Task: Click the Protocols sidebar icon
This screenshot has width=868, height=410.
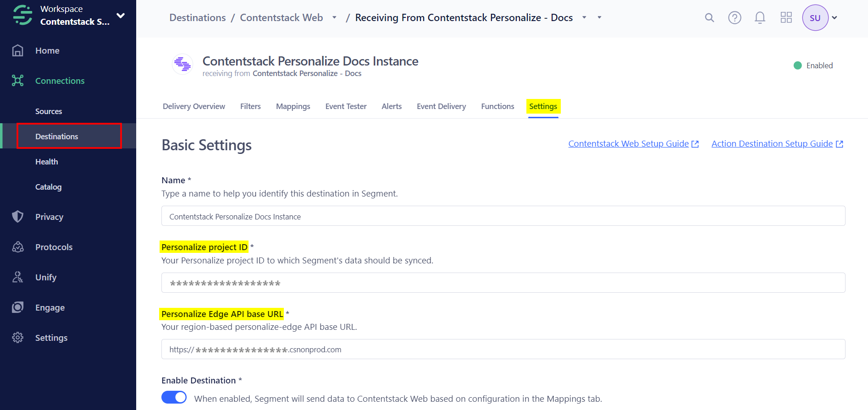Action: pyautogui.click(x=17, y=247)
